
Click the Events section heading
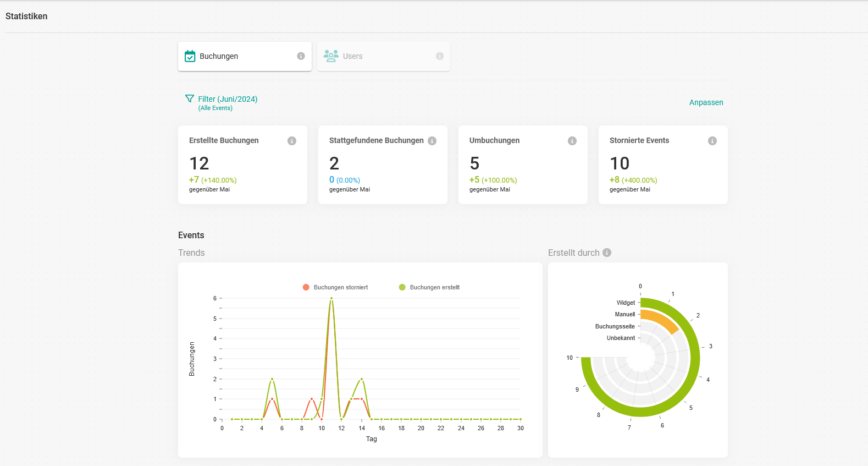point(191,235)
